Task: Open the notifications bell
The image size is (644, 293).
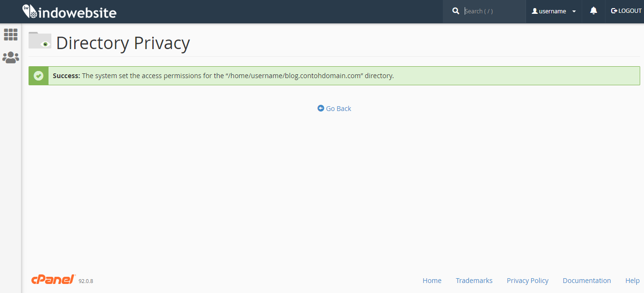Action: [593, 11]
